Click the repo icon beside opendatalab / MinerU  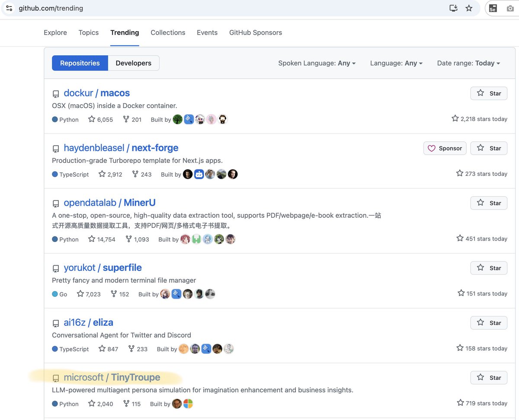point(56,204)
